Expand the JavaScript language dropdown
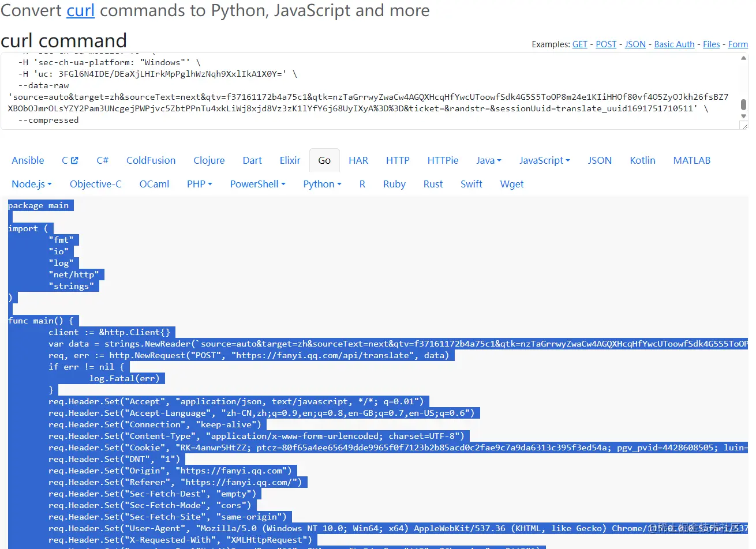 544,160
